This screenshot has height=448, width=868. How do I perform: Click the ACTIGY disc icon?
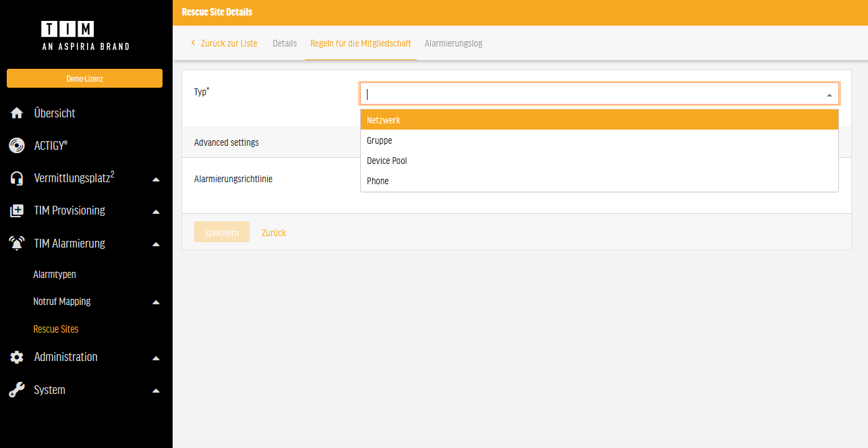point(17,146)
